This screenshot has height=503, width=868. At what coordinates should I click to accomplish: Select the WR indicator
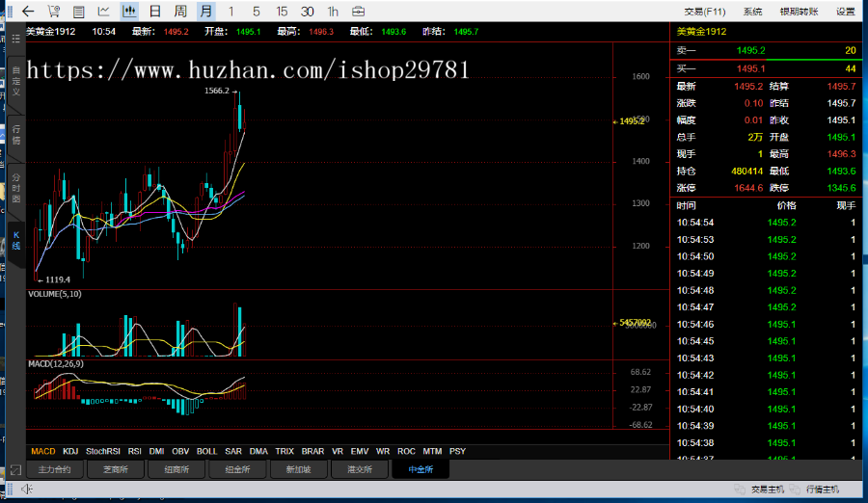point(383,452)
